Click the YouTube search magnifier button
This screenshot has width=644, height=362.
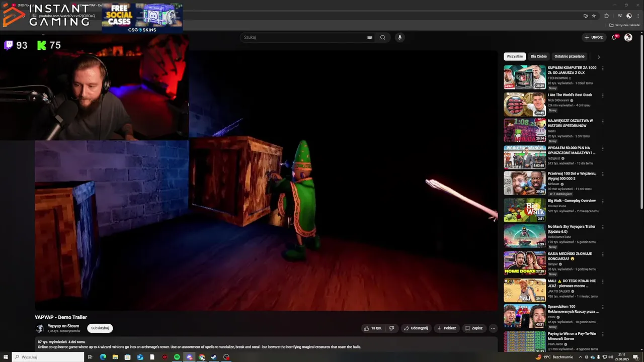tap(382, 37)
